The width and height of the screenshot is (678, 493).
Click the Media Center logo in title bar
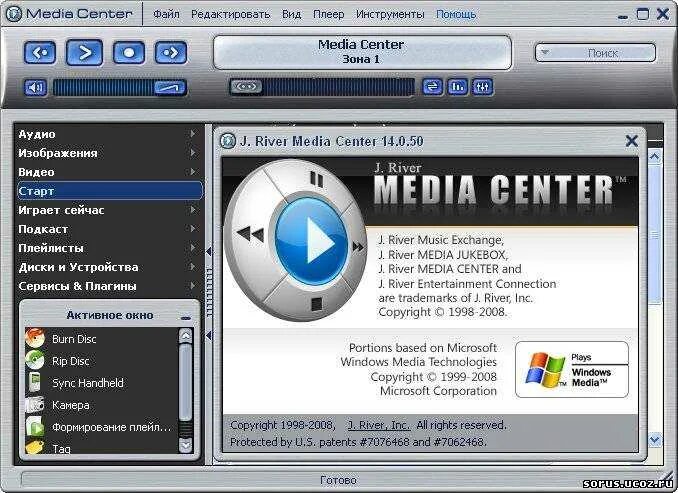pos(14,14)
